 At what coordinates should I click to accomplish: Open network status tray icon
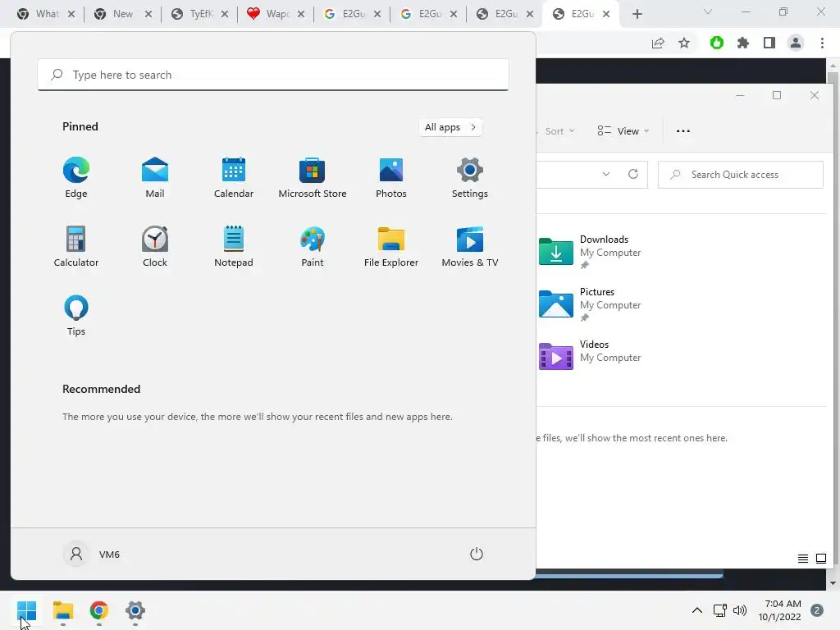[x=719, y=610]
